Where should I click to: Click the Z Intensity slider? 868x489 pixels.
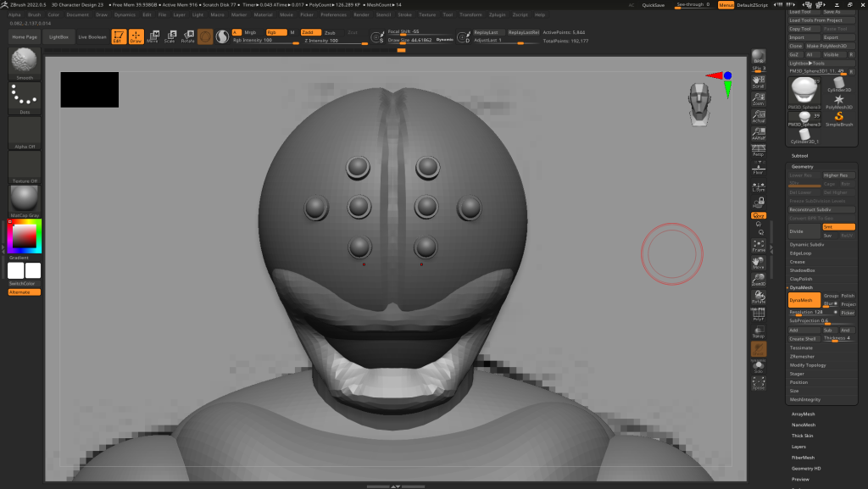pyautogui.click(x=322, y=41)
